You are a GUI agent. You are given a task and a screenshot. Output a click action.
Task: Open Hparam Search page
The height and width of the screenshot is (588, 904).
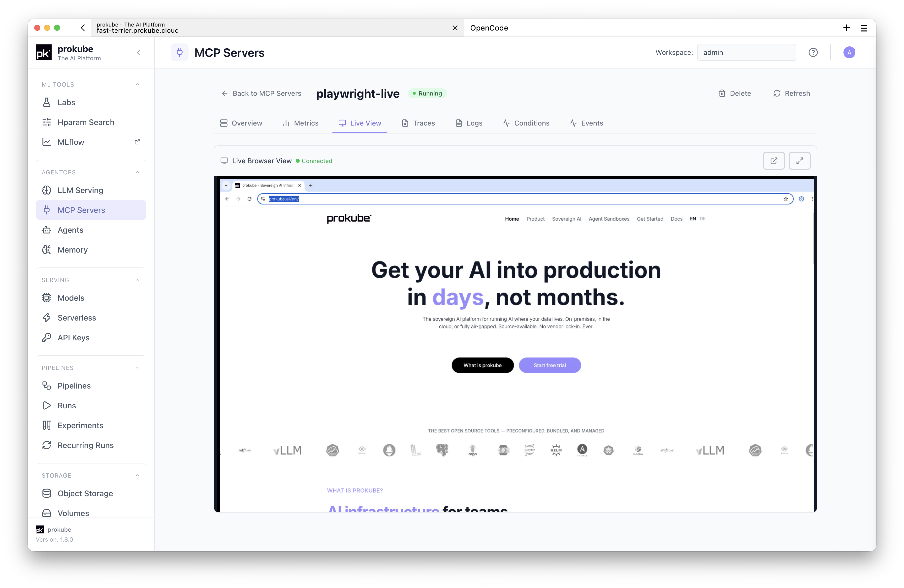click(x=91, y=122)
